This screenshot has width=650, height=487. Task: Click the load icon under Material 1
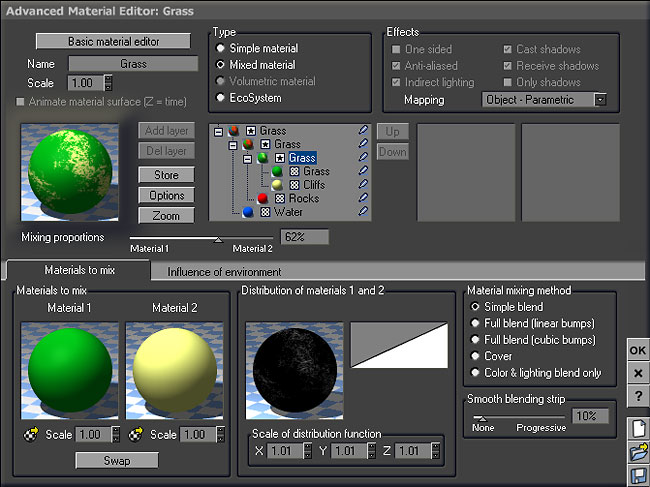pos(32,435)
